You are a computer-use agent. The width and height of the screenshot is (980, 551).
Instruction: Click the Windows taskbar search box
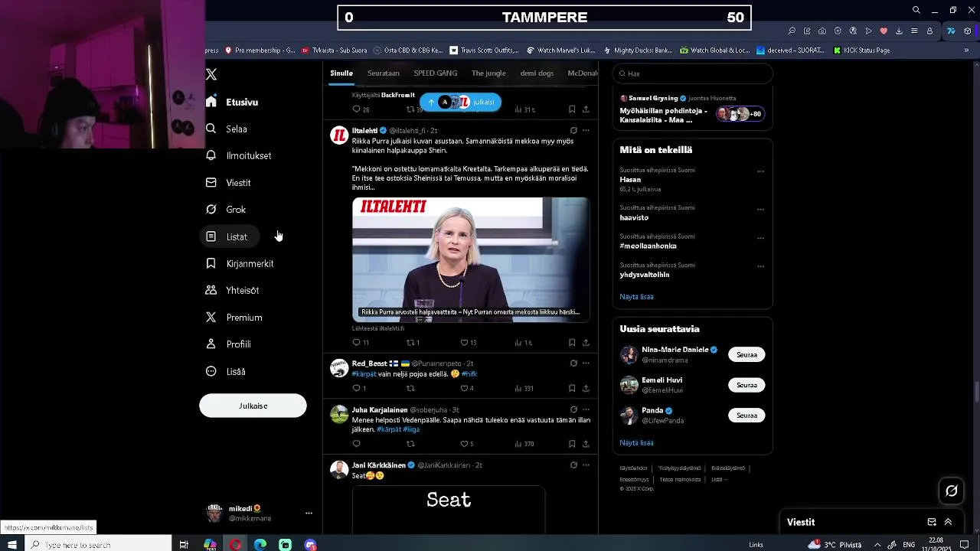[99, 545]
